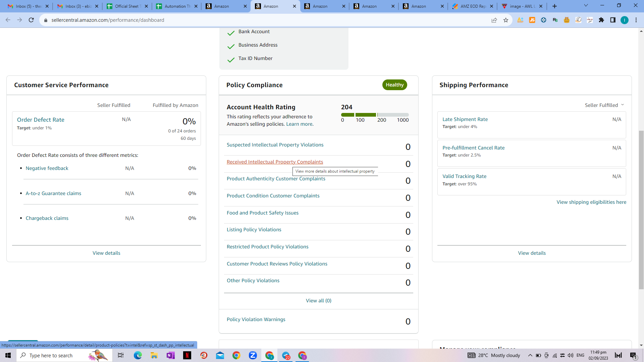Bookmark this page with star icon
Screen dimensions: 644x362
pyautogui.click(x=506, y=20)
